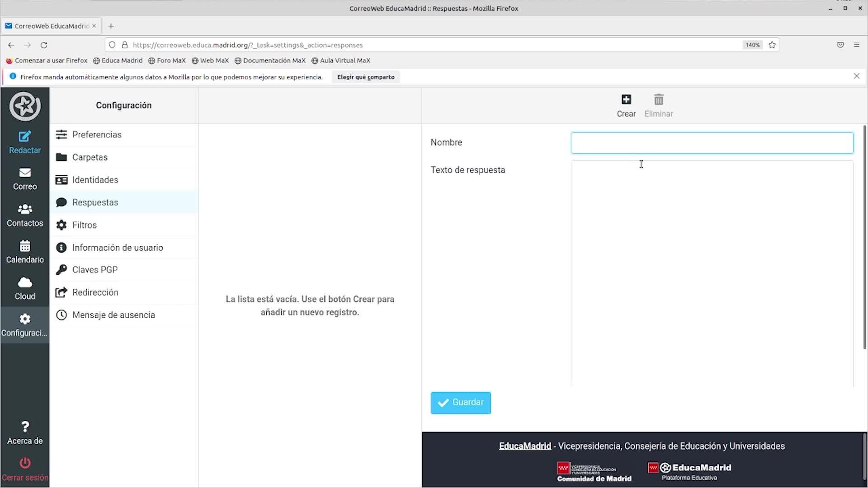Viewport: 868px width, 488px height.
Task: Open the Acerca de help icon
Action: (25, 427)
